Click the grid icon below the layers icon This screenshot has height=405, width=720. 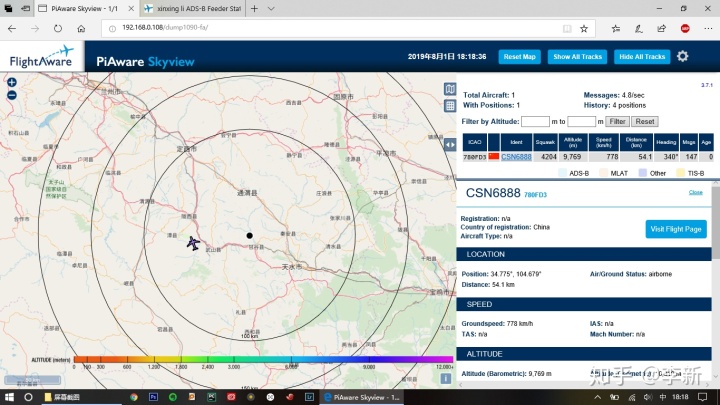[x=450, y=106]
